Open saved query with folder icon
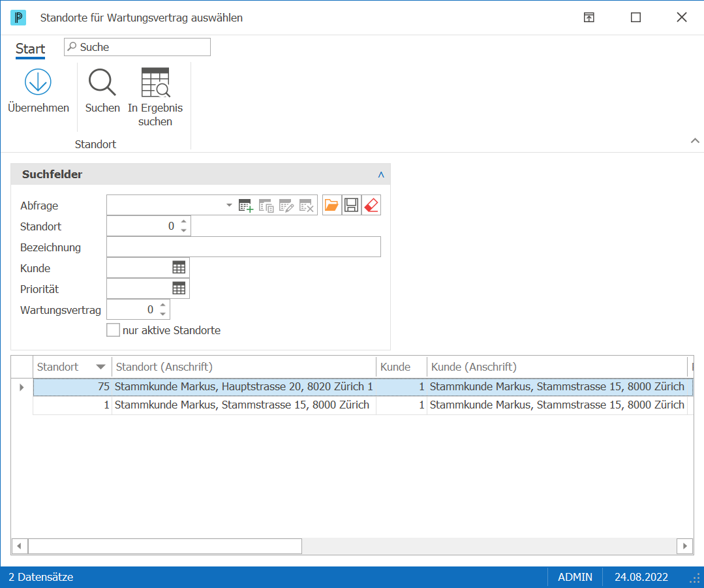This screenshot has height=588, width=704. tap(332, 206)
